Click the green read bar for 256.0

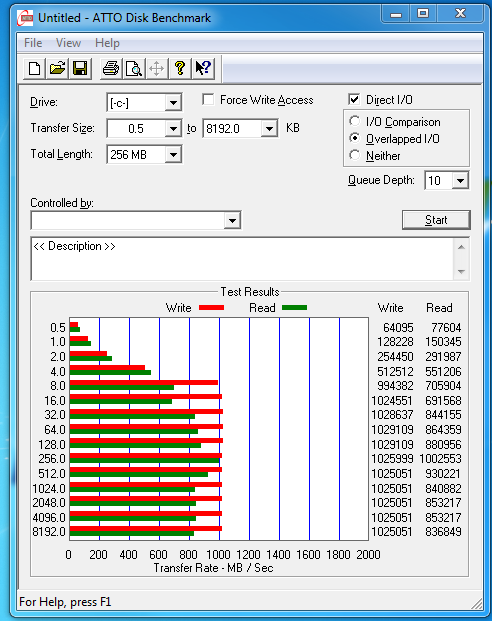145,461
